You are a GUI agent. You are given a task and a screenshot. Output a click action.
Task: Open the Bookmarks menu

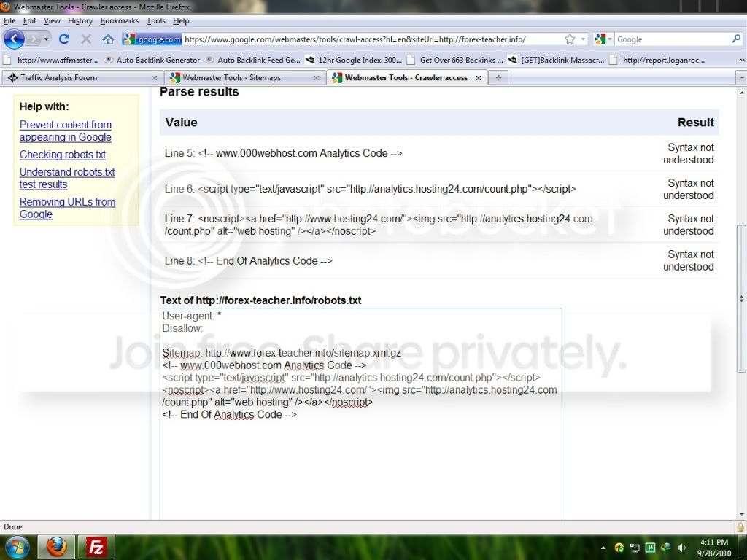(119, 21)
